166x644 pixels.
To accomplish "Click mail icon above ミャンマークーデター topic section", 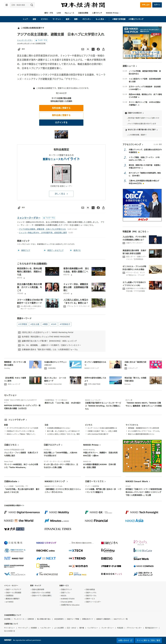I will click(83, 208).
